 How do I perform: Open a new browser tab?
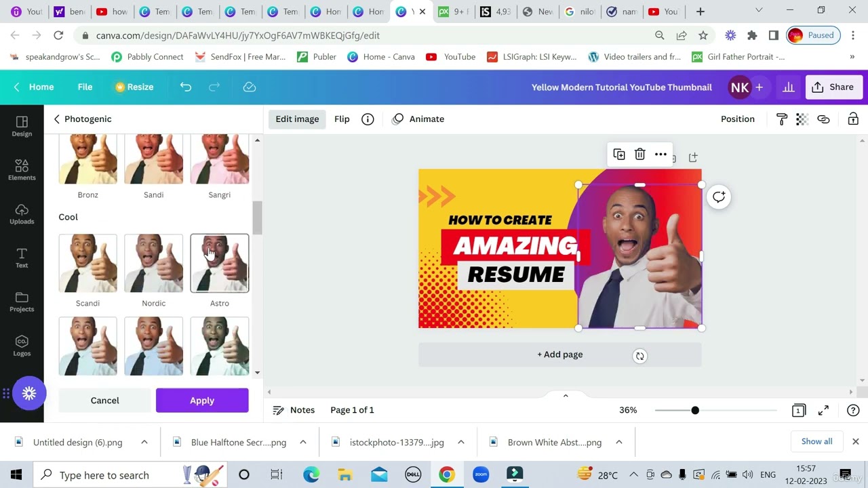tap(701, 12)
